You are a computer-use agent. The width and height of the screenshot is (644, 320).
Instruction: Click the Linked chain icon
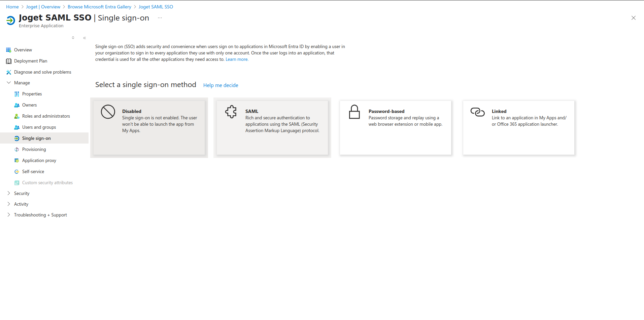tap(477, 112)
